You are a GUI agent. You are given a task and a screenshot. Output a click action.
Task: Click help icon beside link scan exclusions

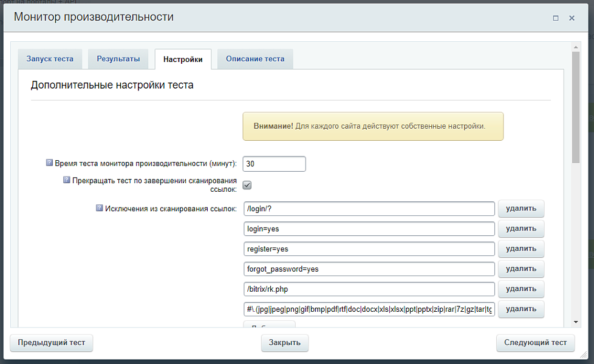pyautogui.click(x=100, y=209)
